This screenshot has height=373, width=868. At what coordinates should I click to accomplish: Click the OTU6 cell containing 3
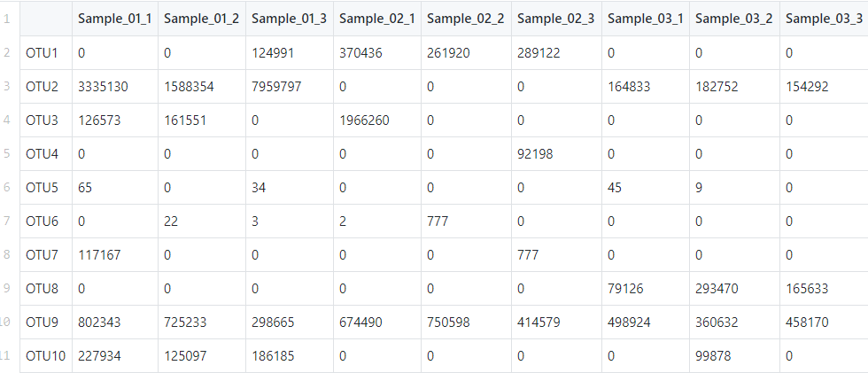click(290, 221)
